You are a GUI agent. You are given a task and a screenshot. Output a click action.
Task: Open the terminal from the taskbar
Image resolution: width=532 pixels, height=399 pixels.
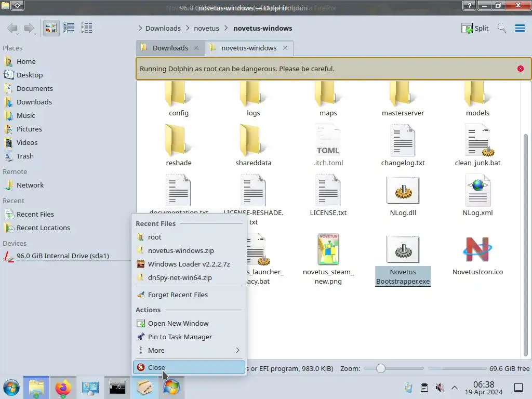coord(117,388)
